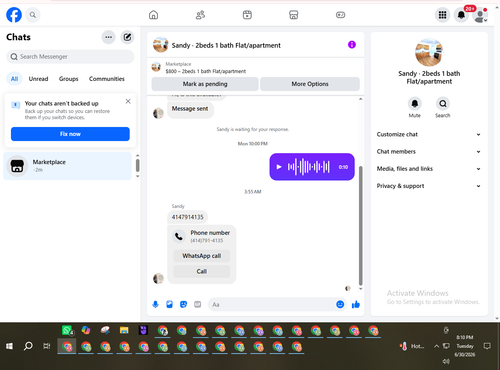
Task: Open the Video icon in top bar
Action: point(247,15)
